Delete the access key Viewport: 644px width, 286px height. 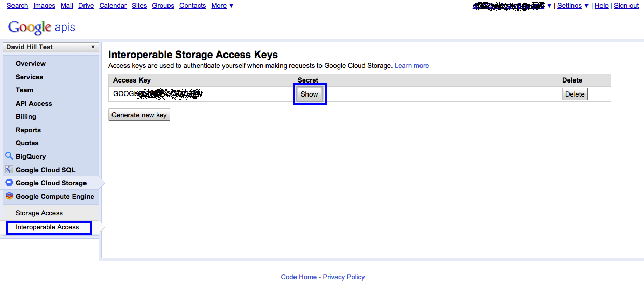pyautogui.click(x=575, y=94)
